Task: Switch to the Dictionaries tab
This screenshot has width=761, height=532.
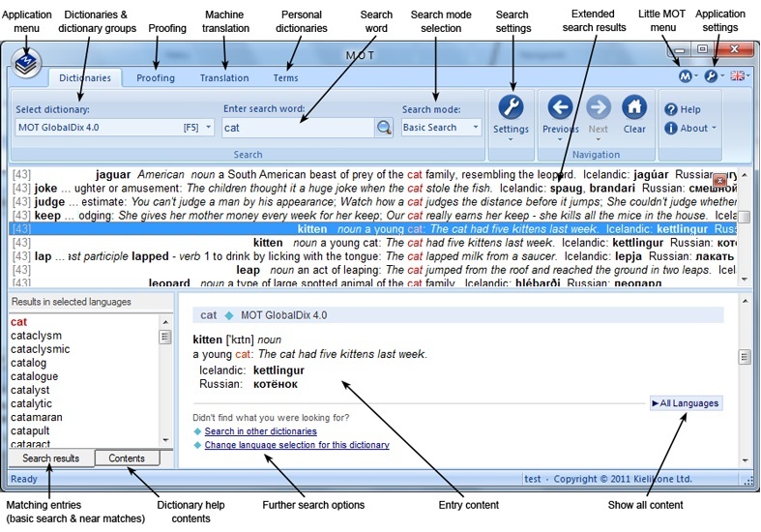Action: [x=85, y=78]
